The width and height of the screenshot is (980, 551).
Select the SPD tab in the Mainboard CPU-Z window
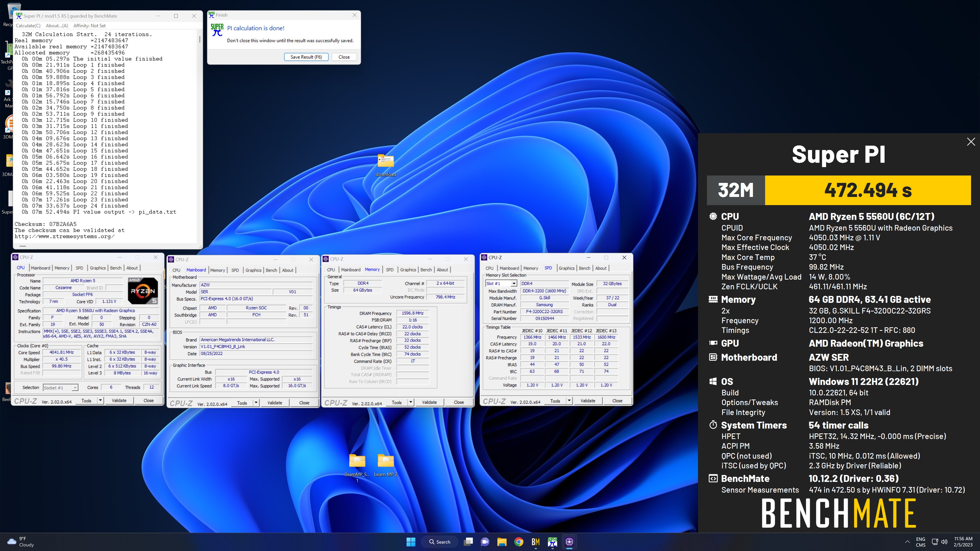click(235, 270)
